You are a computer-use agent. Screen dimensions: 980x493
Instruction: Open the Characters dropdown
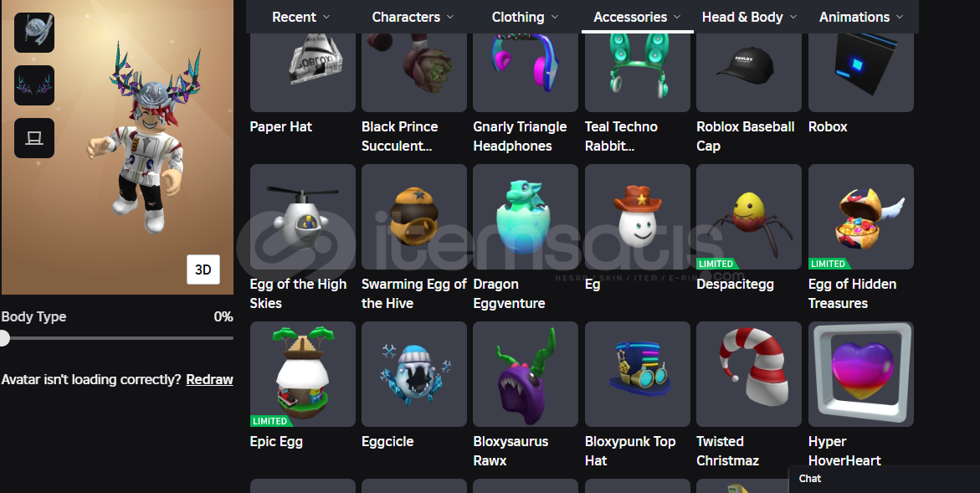click(x=413, y=17)
